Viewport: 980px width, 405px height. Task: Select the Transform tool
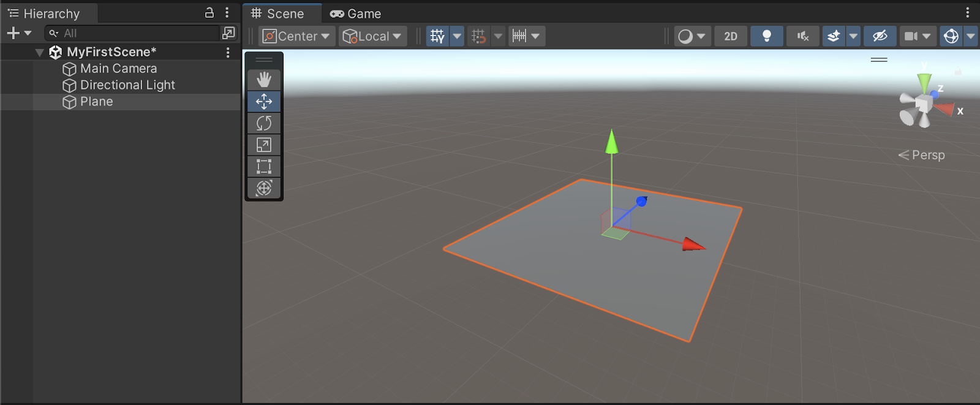click(264, 188)
